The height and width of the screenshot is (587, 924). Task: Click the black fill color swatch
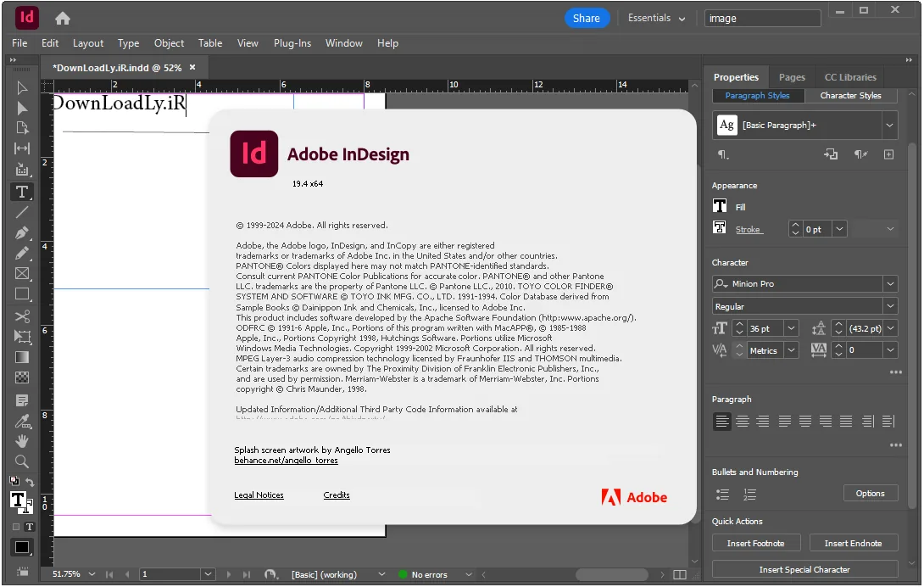22,547
